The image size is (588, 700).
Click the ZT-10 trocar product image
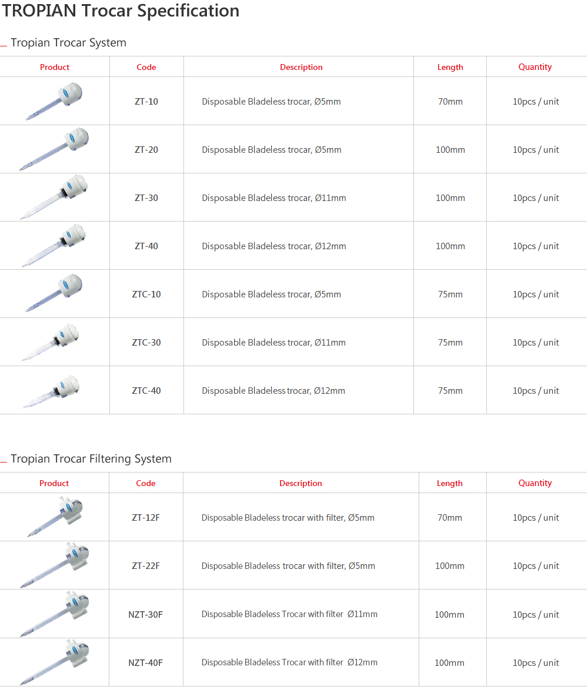tap(54, 101)
